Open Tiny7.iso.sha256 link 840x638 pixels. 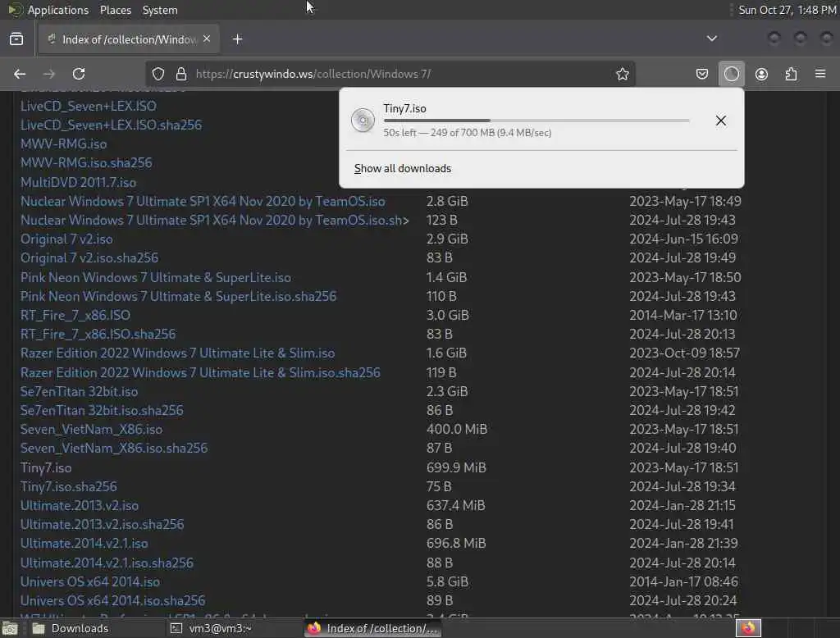tap(69, 486)
